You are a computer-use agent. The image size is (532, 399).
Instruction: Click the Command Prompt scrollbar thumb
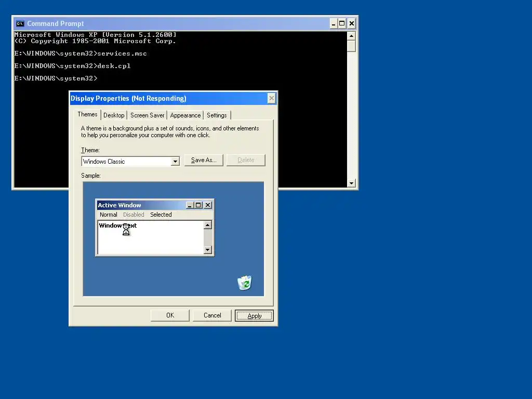click(x=352, y=46)
